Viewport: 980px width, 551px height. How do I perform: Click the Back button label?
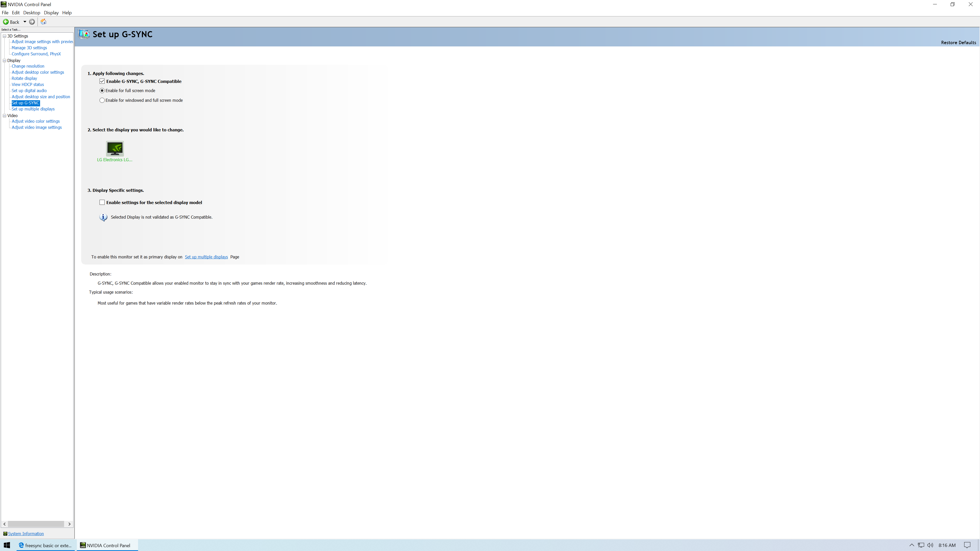(15, 22)
